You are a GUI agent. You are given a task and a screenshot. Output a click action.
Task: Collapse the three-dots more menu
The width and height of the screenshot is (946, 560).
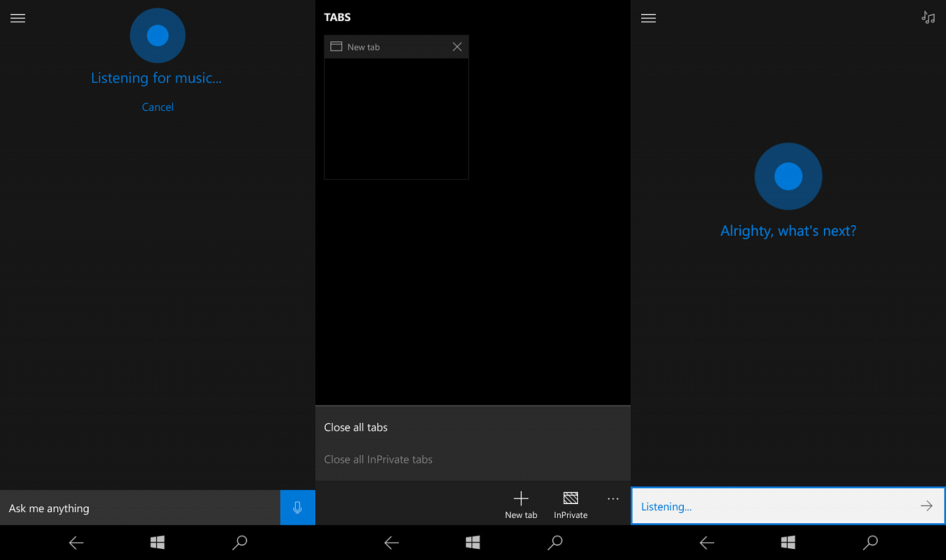(613, 499)
